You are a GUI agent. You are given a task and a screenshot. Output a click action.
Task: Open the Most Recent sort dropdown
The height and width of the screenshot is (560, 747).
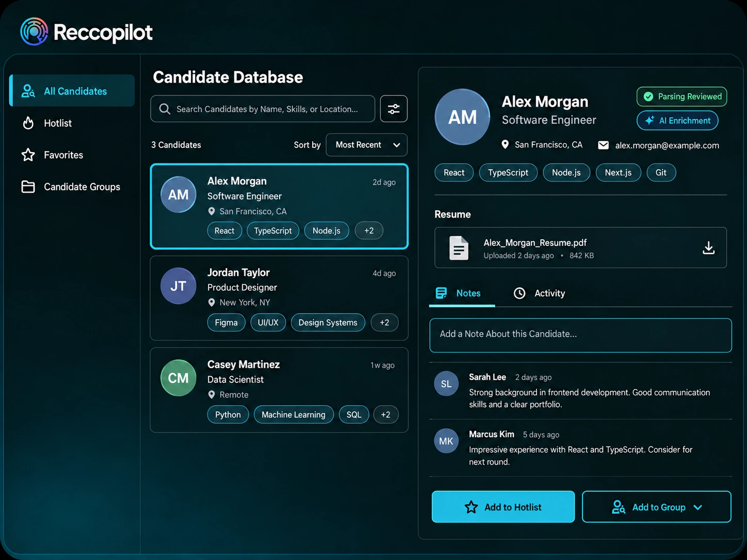(367, 145)
